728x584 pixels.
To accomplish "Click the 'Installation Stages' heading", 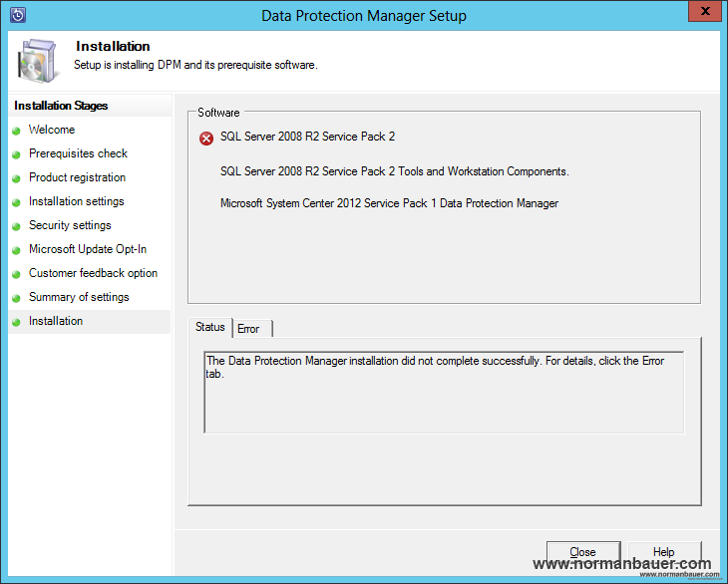I will (x=61, y=106).
